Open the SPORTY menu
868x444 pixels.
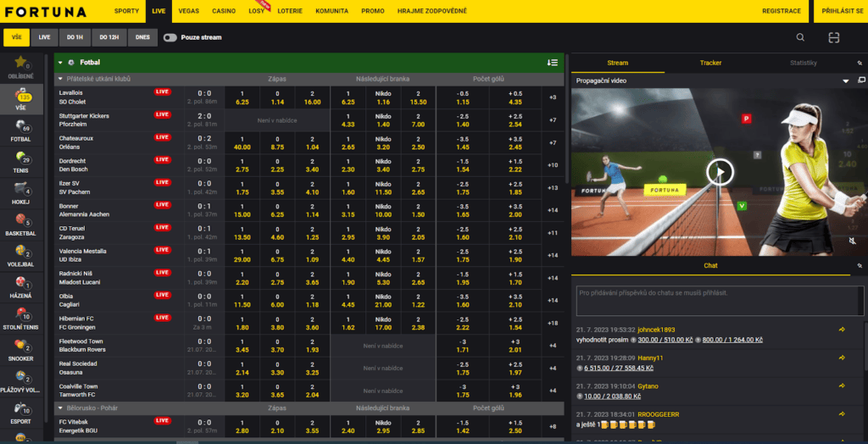(x=126, y=11)
